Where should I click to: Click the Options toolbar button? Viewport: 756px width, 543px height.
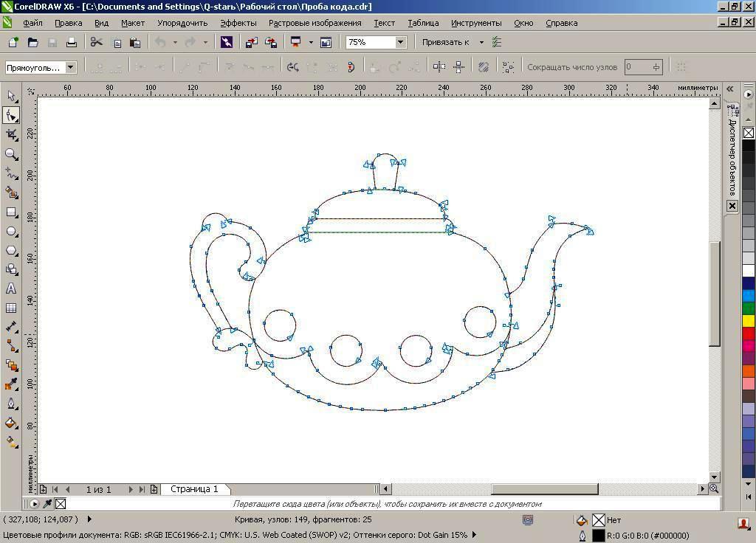[497, 42]
